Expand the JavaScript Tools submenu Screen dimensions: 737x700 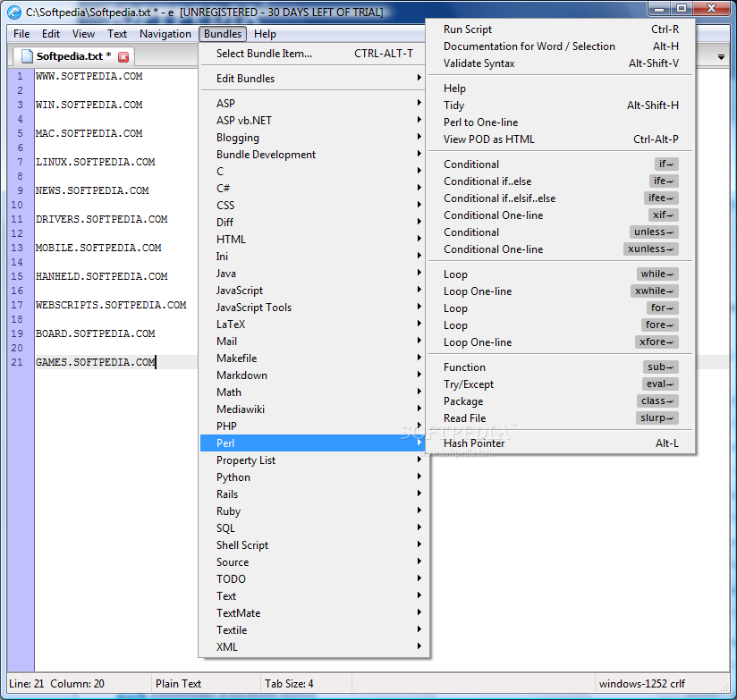click(314, 308)
